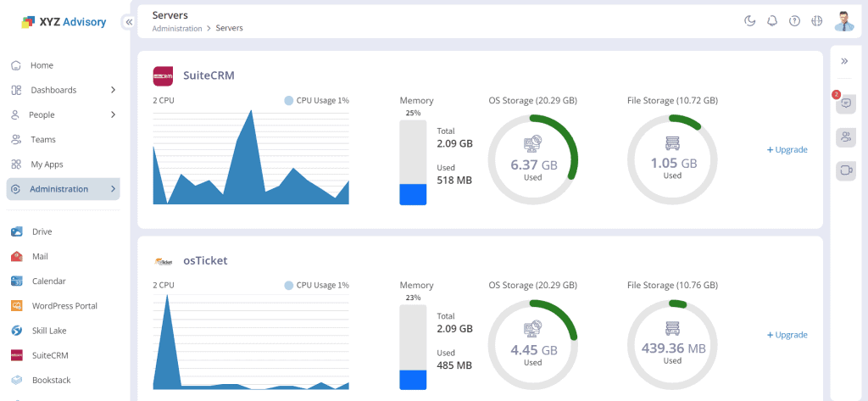Expand the right panel with double-chevron

coord(845,61)
